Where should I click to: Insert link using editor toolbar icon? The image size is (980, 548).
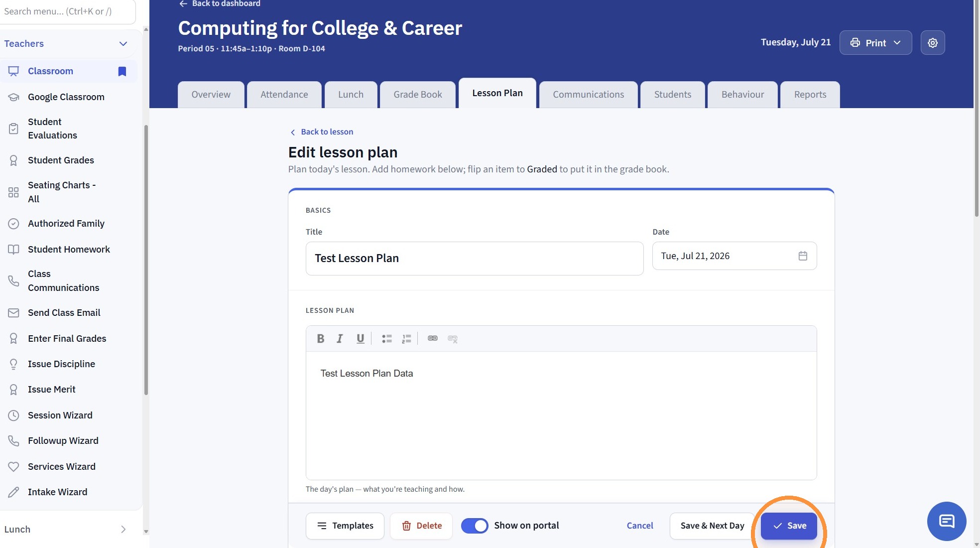pyautogui.click(x=433, y=339)
